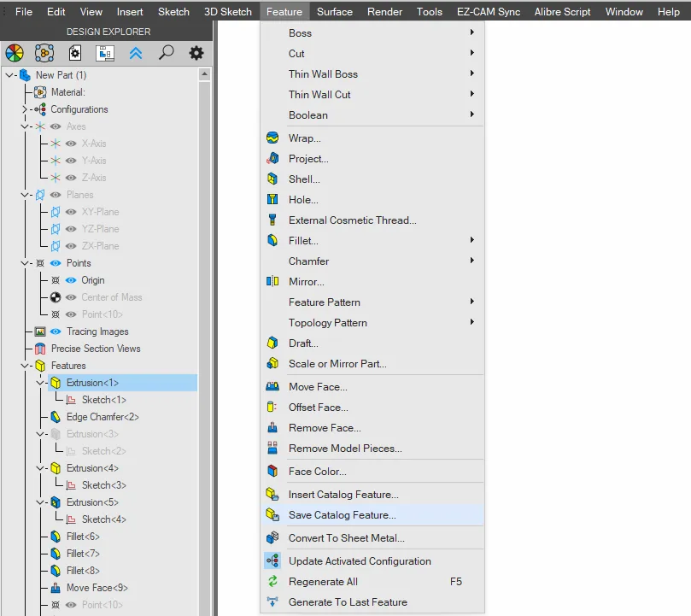Open the Feature Pattern submenu

tap(372, 302)
